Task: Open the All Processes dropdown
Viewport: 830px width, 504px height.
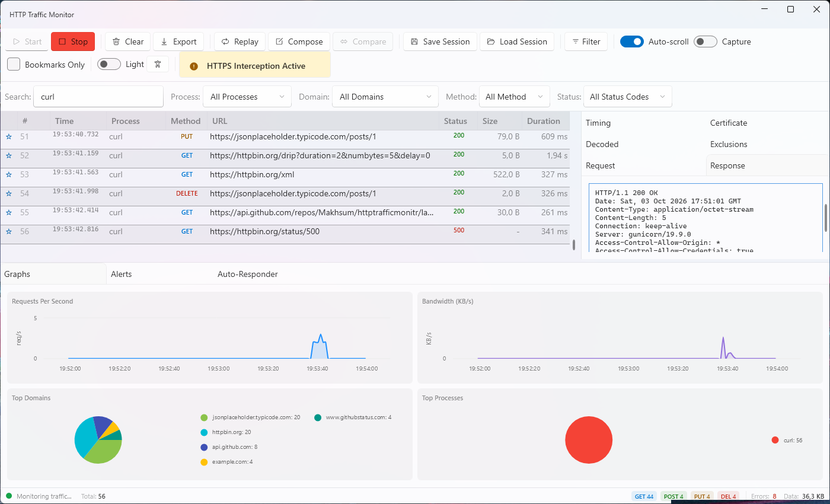Action: click(247, 97)
